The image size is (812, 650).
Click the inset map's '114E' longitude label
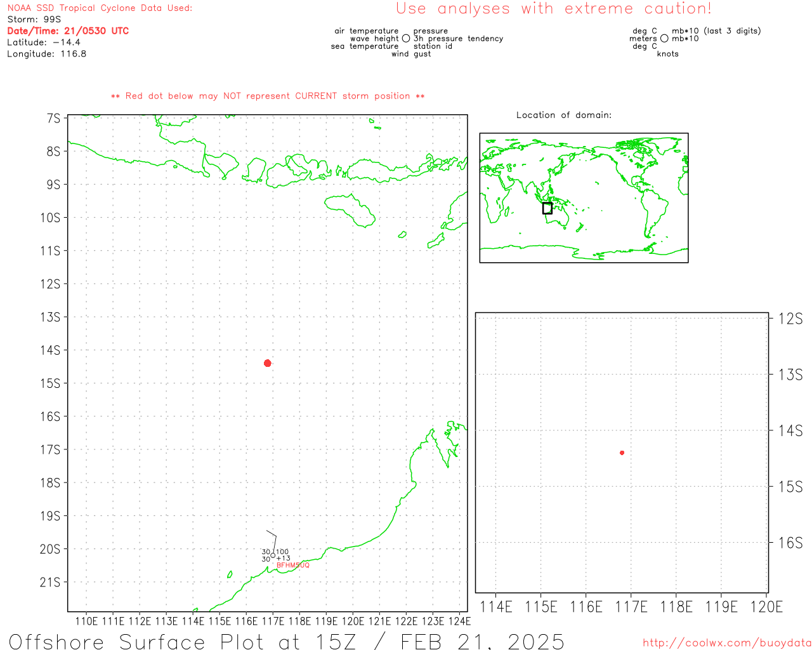496,607
